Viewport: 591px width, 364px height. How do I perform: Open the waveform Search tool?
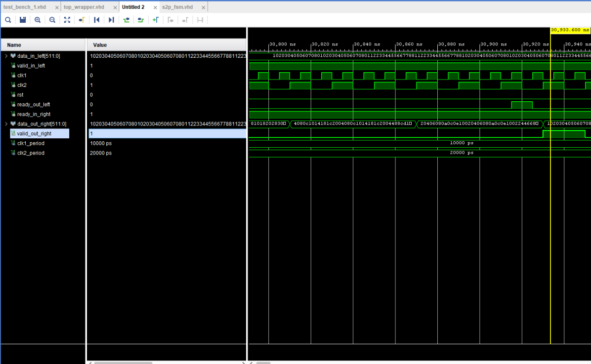[8, 20]
